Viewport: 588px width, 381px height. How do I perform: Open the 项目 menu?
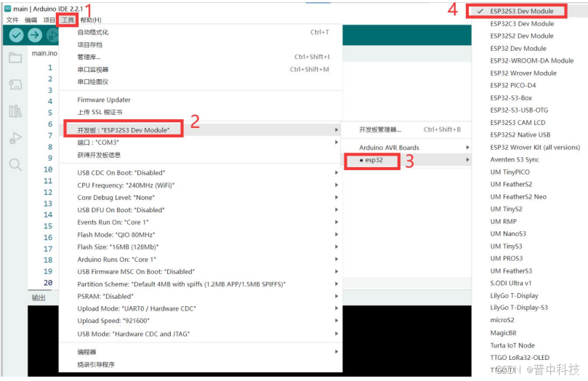49,20
